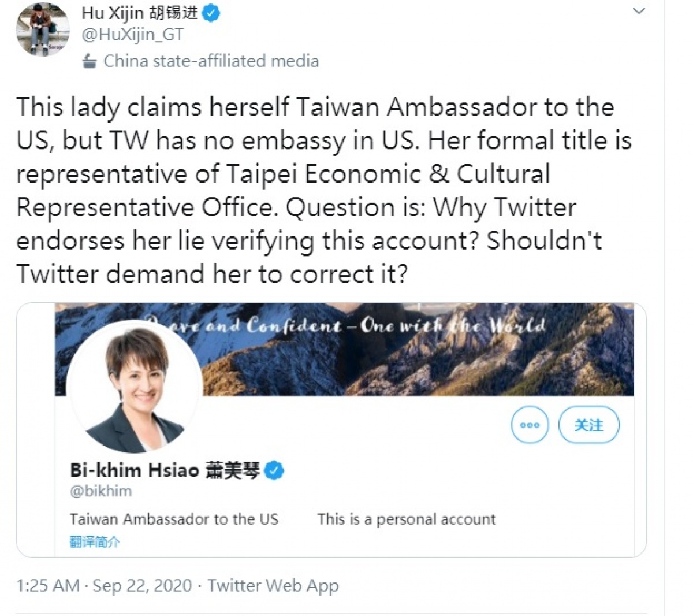Click the 翻译简介 translate bio link
The image size is (693, 616).
(x=95, y=541)
